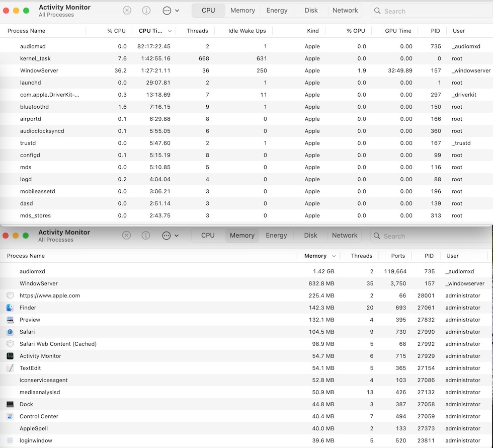Select audiomxd row showing 1.42 GB
493x448 pixels.
point(246,271)
